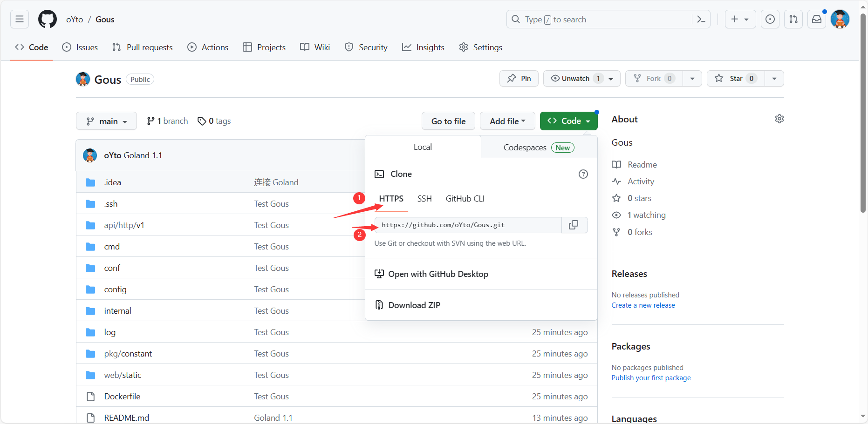The width and height of the screenshot is (868, 424).
Task: View the 0 stars link
Action: click(x=631, y=198)
